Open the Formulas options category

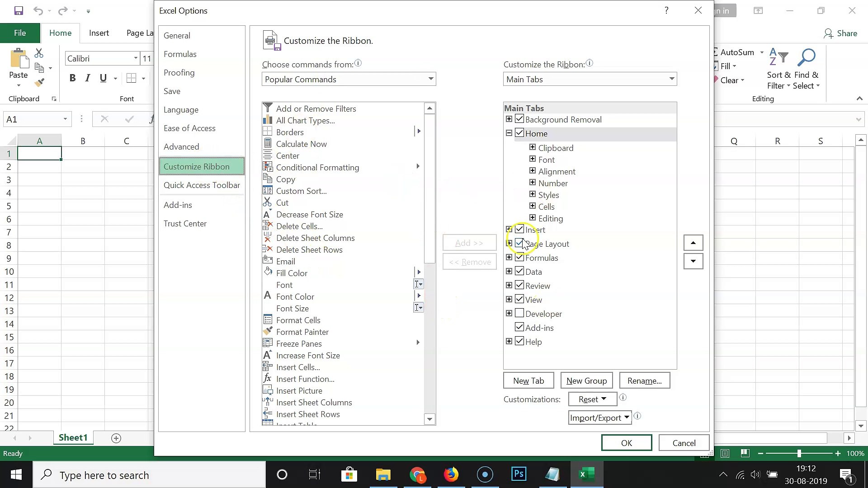coord(202,54)
